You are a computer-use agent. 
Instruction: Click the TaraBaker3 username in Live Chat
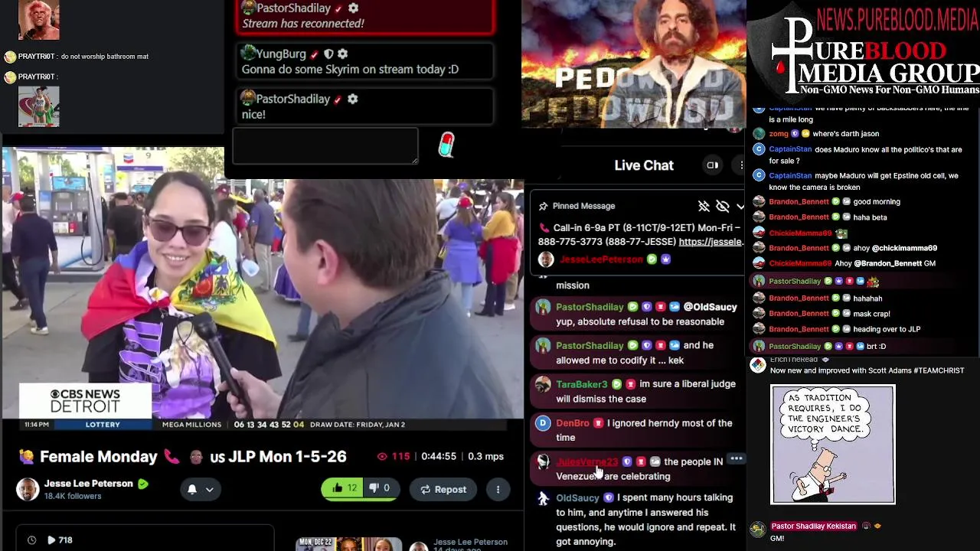point(581,384)
